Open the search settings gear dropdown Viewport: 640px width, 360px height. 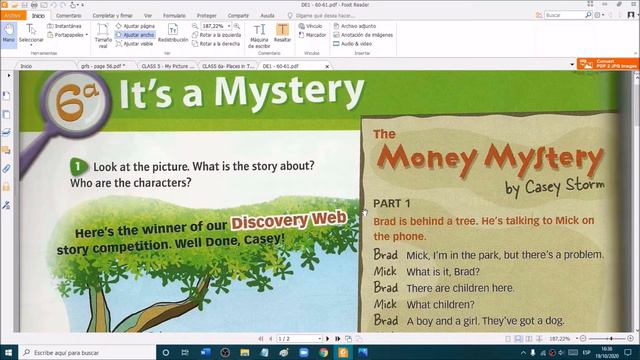pos(599,15)
